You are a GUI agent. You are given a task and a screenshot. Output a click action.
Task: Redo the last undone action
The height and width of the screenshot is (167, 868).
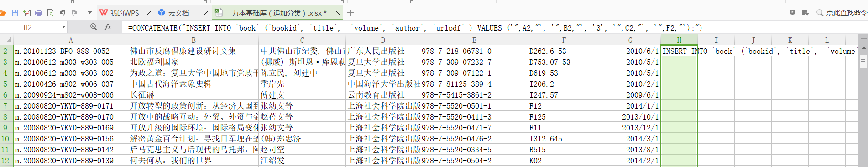74,13
